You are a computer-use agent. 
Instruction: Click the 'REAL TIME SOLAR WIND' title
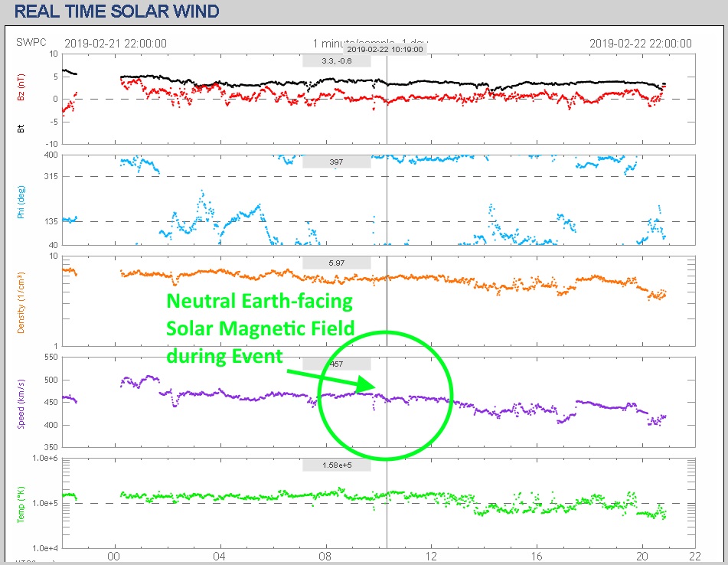(x=116, y=11)
